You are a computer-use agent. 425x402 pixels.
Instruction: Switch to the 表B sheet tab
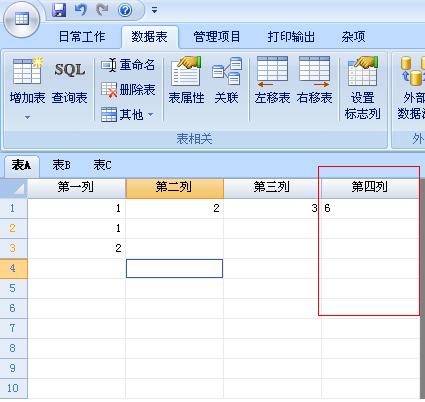(x=62, y=165)
